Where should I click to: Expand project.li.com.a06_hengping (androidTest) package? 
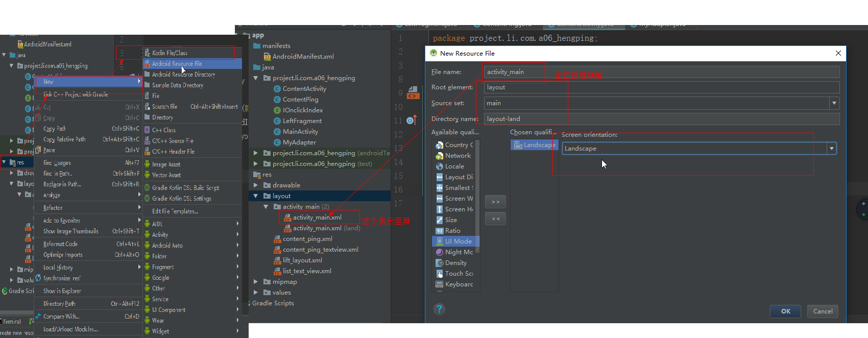click(256, 153)
